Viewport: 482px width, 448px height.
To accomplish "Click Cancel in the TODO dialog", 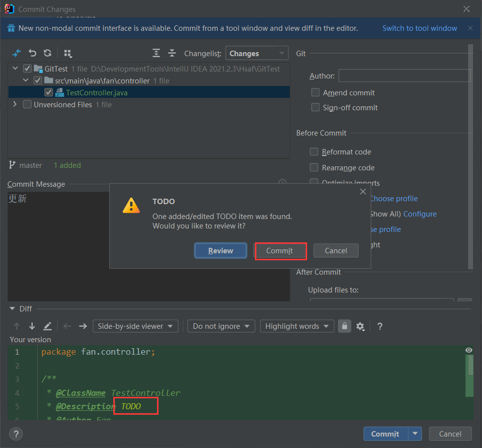I will coord(336,251).
